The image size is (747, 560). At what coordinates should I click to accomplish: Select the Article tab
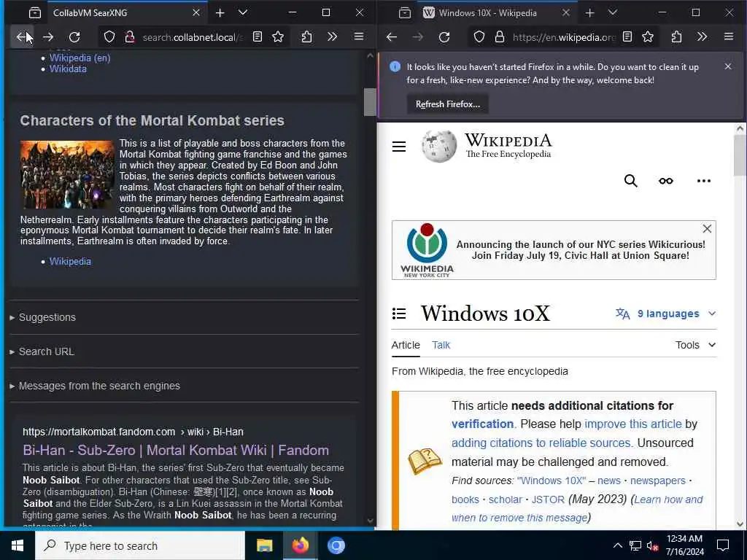coord(406,345)
